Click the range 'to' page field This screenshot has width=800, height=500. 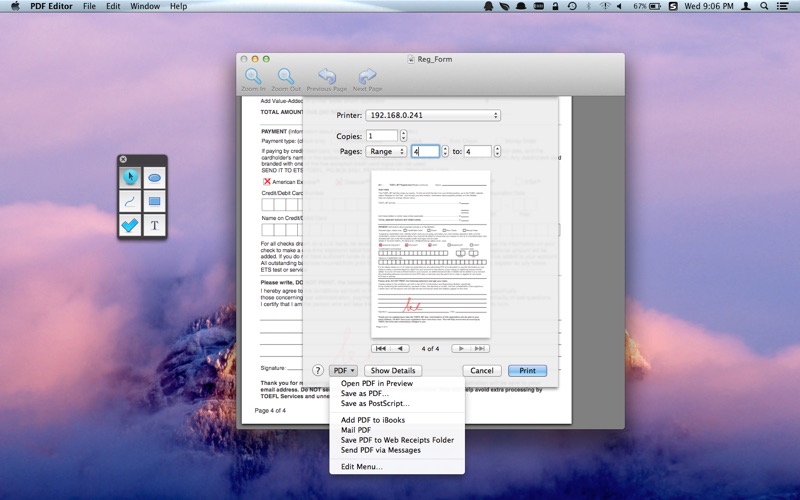(x=478, y=151)
